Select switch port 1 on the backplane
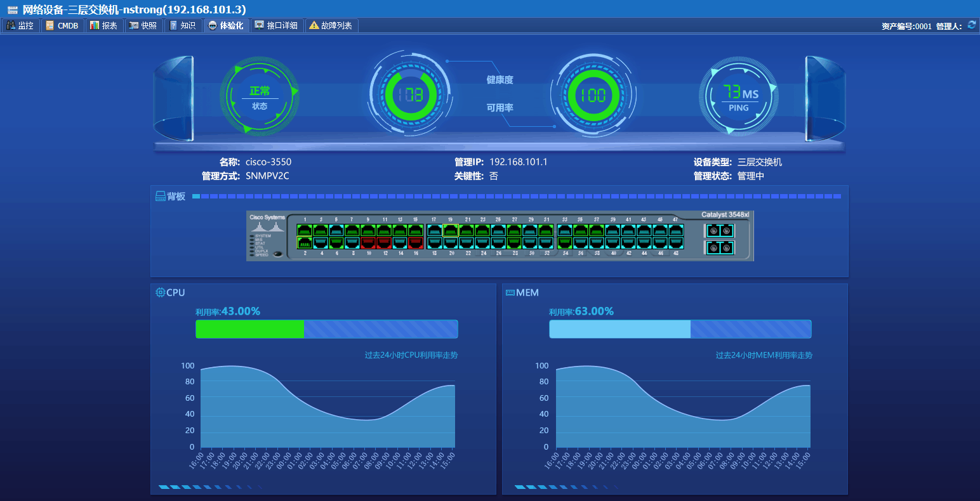 [x=305, y=230]
